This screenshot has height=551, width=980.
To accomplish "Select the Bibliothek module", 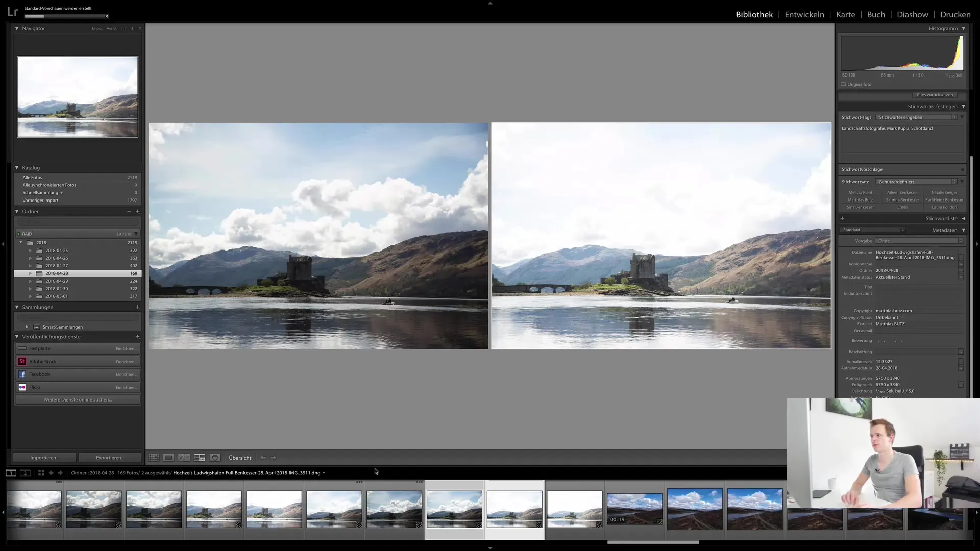I will (754, 14).
